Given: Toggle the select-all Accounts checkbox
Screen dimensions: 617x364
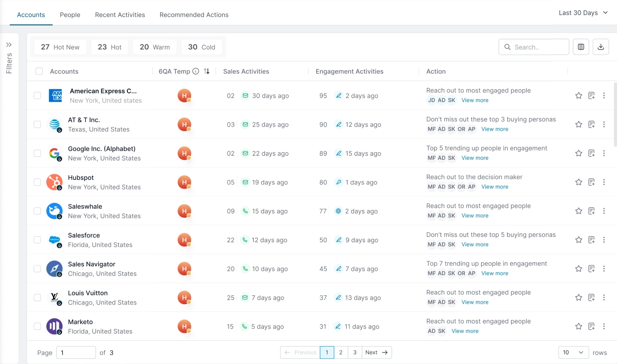Looking at the screenshot, I should pyautogui.click(x=39, y=71).
